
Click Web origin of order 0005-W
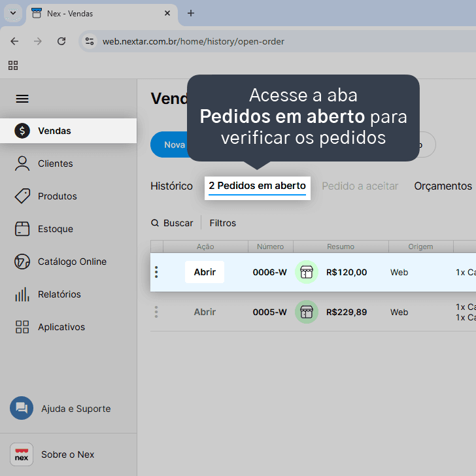click(399, 313)
